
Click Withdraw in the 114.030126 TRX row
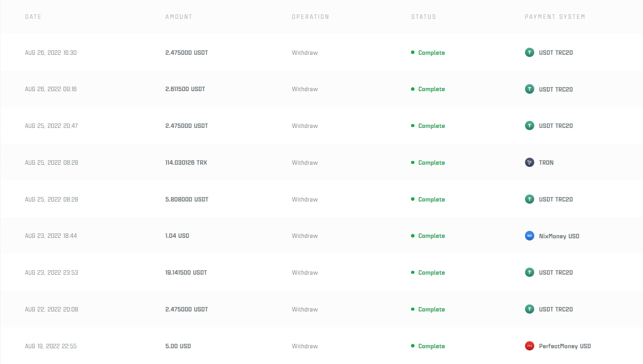pos(305,163)
